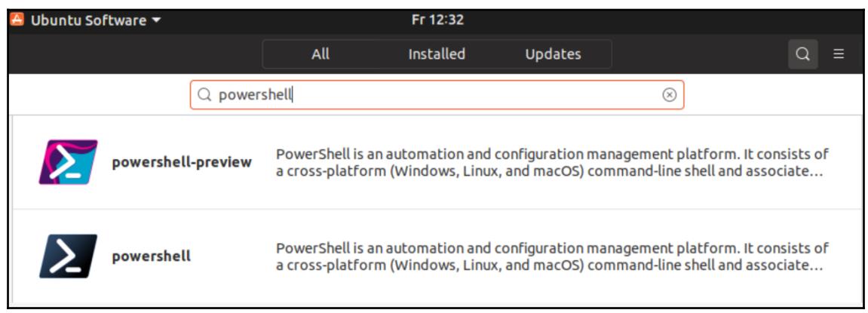868x313 pixels.
Task: Click magnifier icon inside search field
Action: click(x=205, y=95)
